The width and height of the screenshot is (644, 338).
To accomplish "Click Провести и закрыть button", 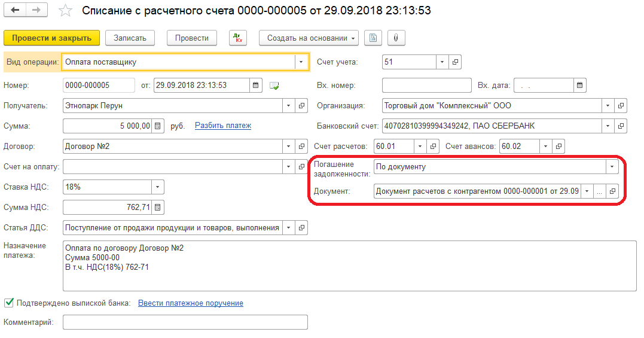I will tap(52, 38).
